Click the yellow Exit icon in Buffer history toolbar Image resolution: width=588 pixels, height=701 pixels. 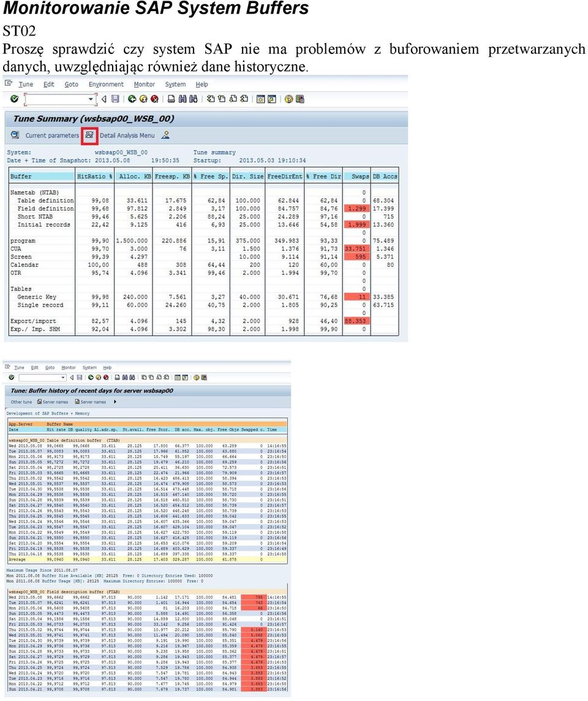(99, 377)
